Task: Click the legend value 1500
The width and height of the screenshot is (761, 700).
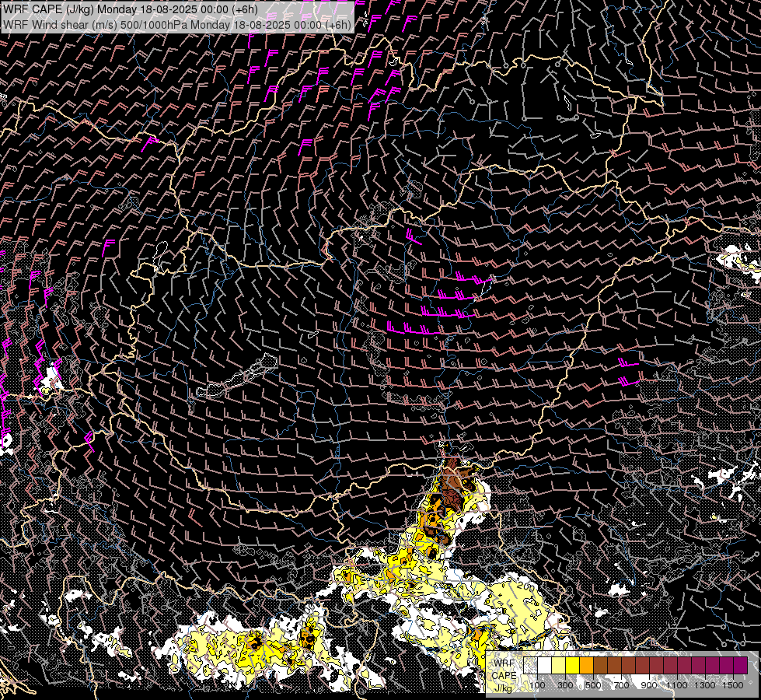Action: point(733,685)
